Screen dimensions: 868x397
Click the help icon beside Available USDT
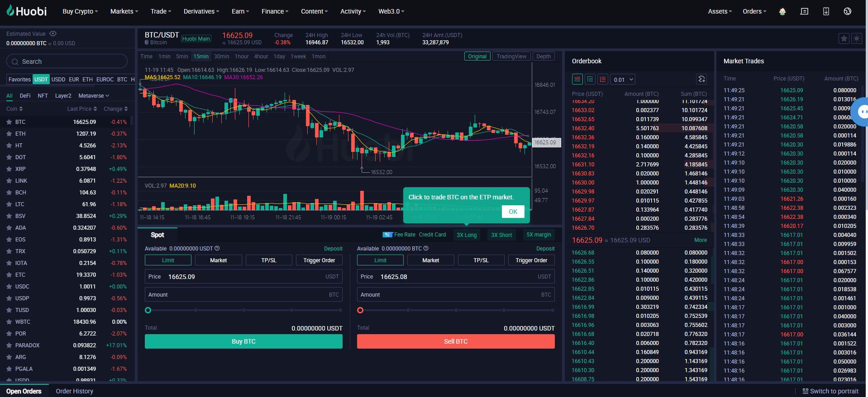pyautogui.click(x=217, y=248)
